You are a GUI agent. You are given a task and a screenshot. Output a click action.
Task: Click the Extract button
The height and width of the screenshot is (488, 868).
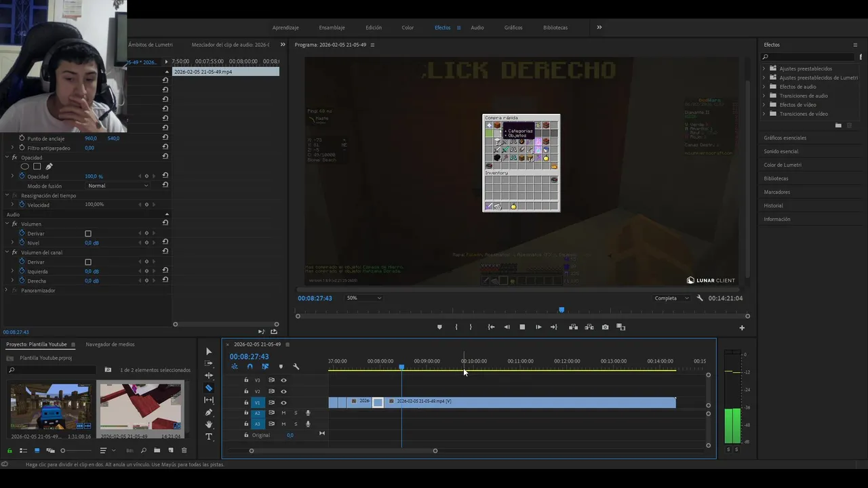(x=589, y=327)
